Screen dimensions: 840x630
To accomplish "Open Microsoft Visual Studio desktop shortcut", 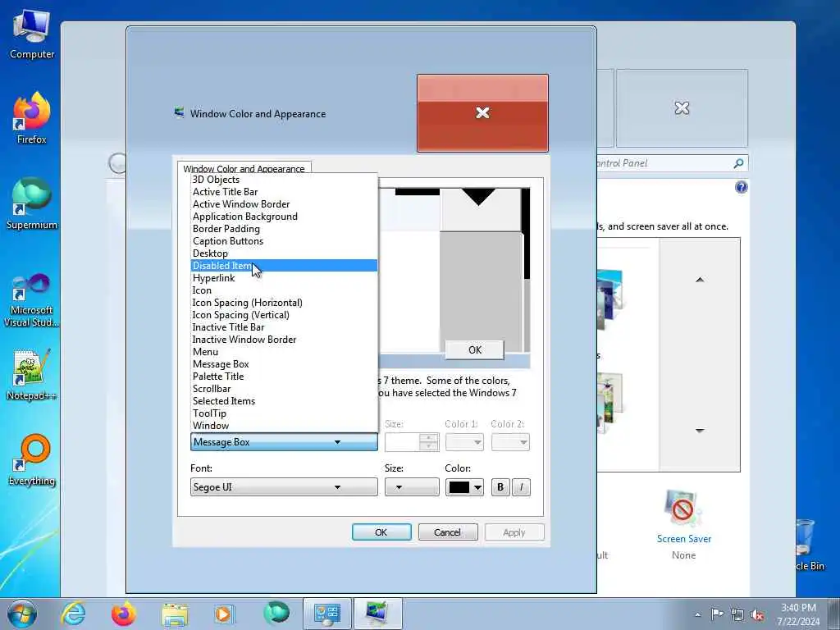I will tap(32, 300).
